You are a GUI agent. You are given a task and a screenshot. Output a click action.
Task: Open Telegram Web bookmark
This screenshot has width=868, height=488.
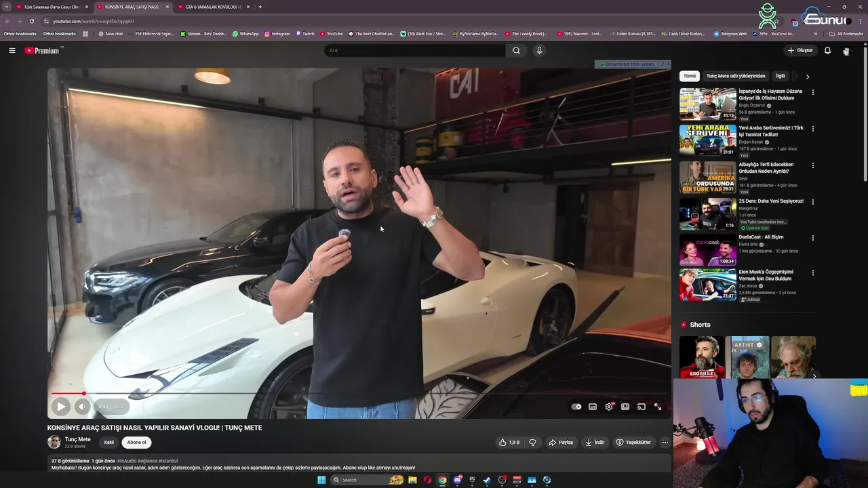click(x=730, y=33)
